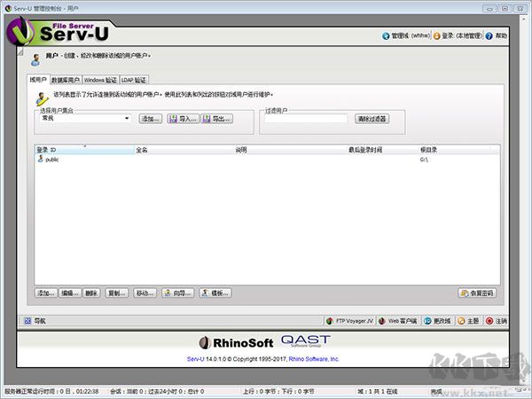Sort by the 全名 column header
532x399 pixels.
(x=184, y=150)
